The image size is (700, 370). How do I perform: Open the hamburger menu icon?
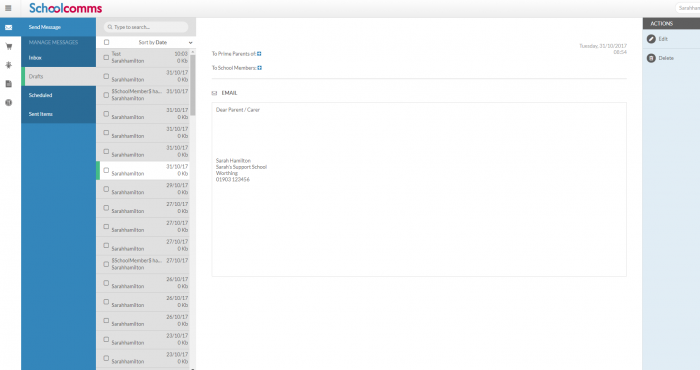pyautogui.click(x=8, y=8)
